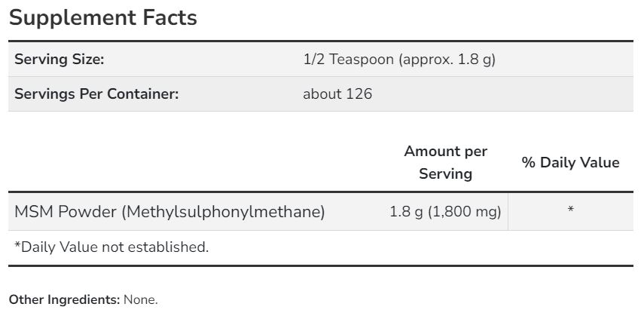Screen dimensions: 644x319
Task: Select the "(1,800 mg)" amount
Action: [465, 212]
